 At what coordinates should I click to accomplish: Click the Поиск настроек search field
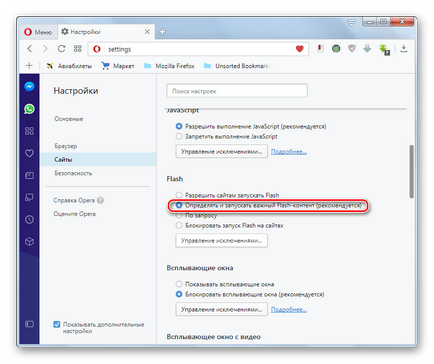(x=237, y=91)
